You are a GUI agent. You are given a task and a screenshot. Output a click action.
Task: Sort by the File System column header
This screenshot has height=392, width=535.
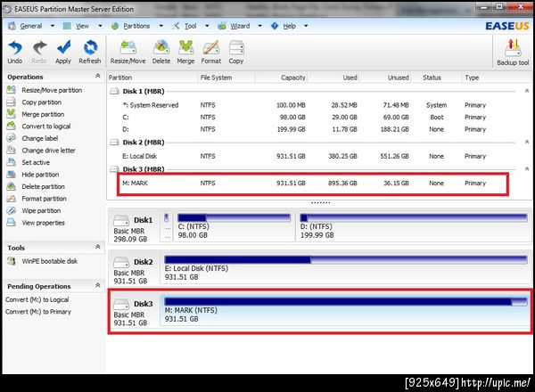pos(216,78)
